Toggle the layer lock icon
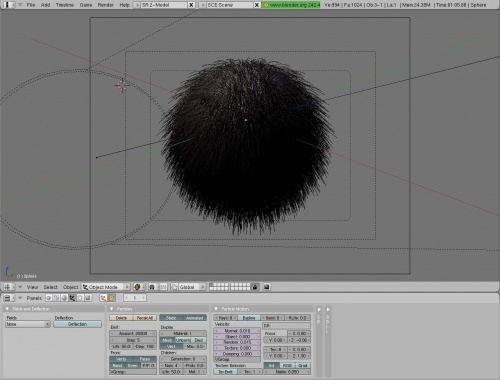The image size is (500, 380). (255, 287)
